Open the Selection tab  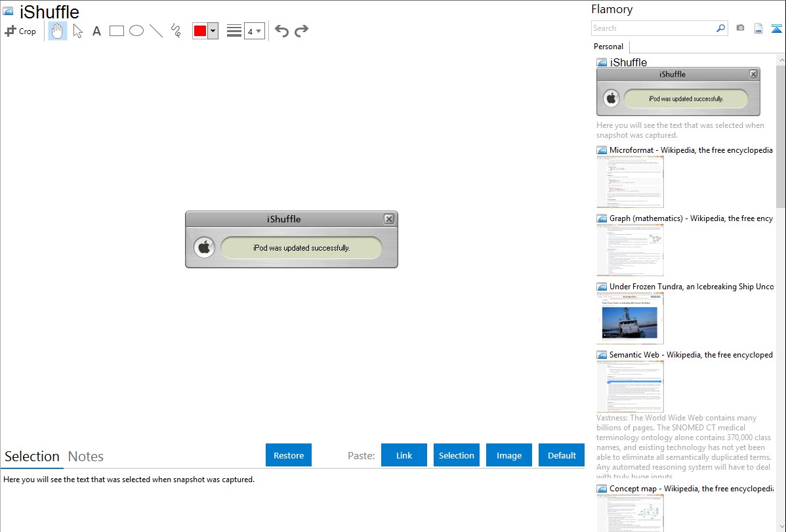32,457
